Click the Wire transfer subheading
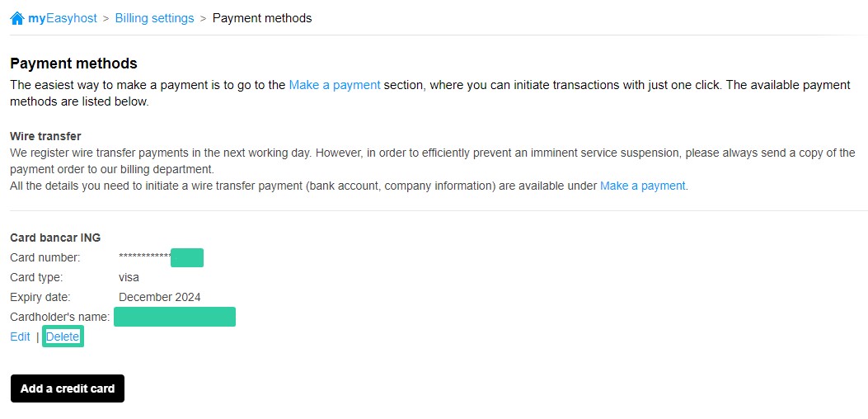The width and height of the screenshot is (868, 419). pyautogui.click(x=45, y=136)
